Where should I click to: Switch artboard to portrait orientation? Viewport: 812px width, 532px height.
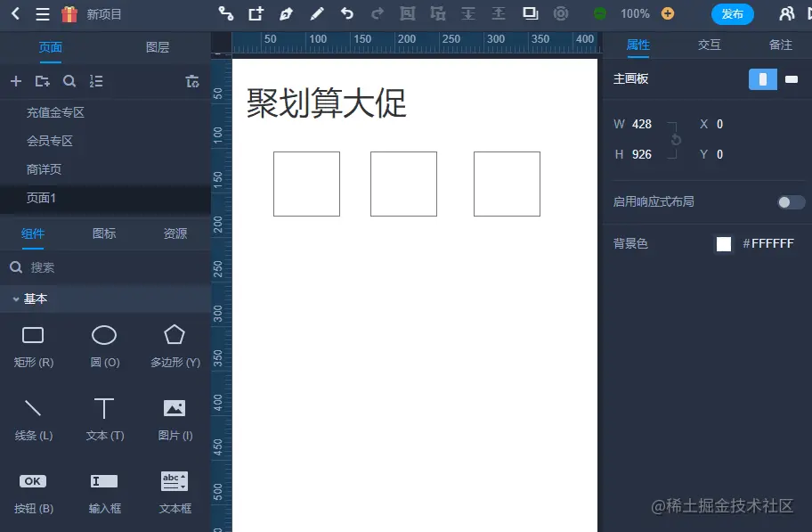762,80
